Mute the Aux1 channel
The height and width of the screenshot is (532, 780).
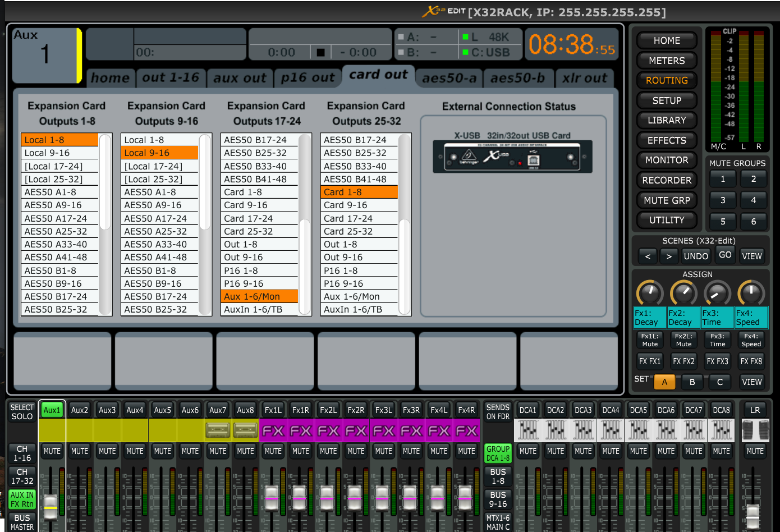coord(52,451)
